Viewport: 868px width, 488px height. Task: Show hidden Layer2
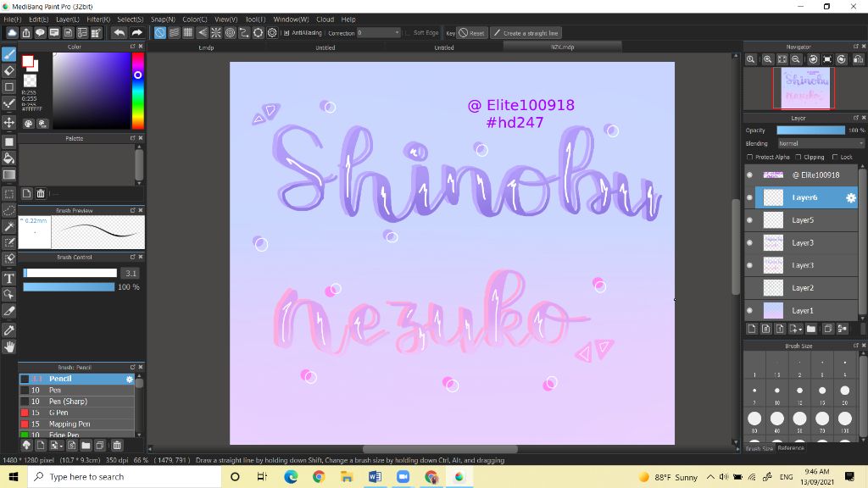pos(749,288)
